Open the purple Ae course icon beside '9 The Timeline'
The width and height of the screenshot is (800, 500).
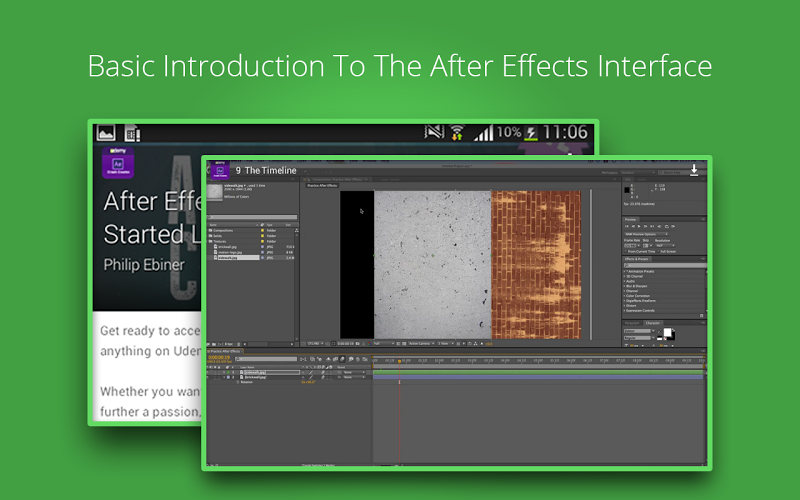click(x=220, y=170)
